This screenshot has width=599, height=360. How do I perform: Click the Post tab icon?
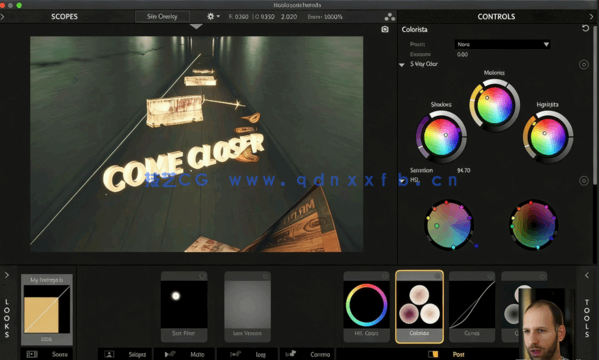433,354
